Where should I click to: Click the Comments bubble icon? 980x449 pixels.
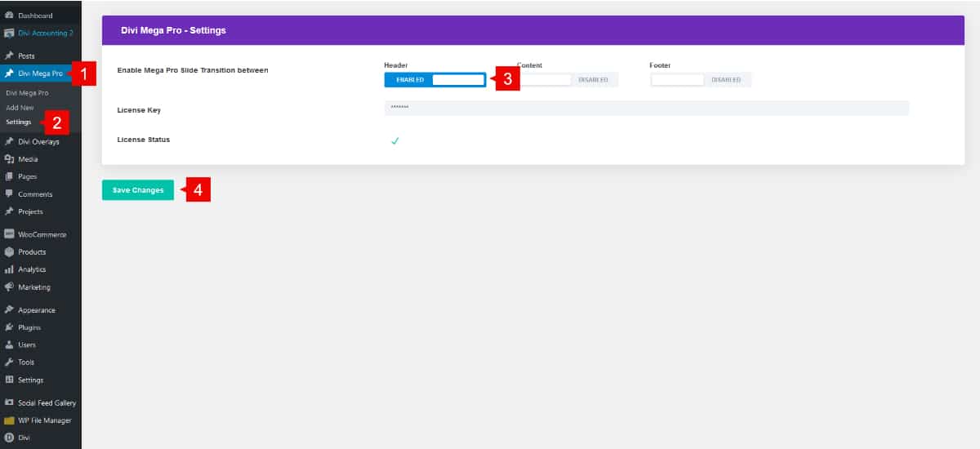(9, 194)
